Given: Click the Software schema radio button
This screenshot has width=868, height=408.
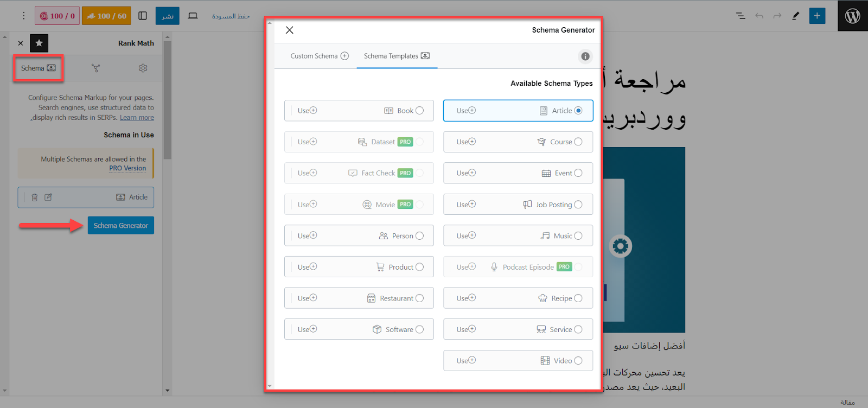Looking at the screenshot, I should [x=419, y=329].
